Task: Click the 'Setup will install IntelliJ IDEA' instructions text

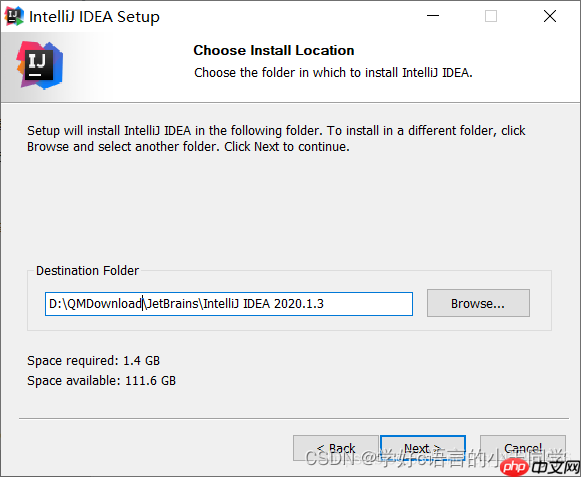Action: pyautogui.click(x=276, y=139)
